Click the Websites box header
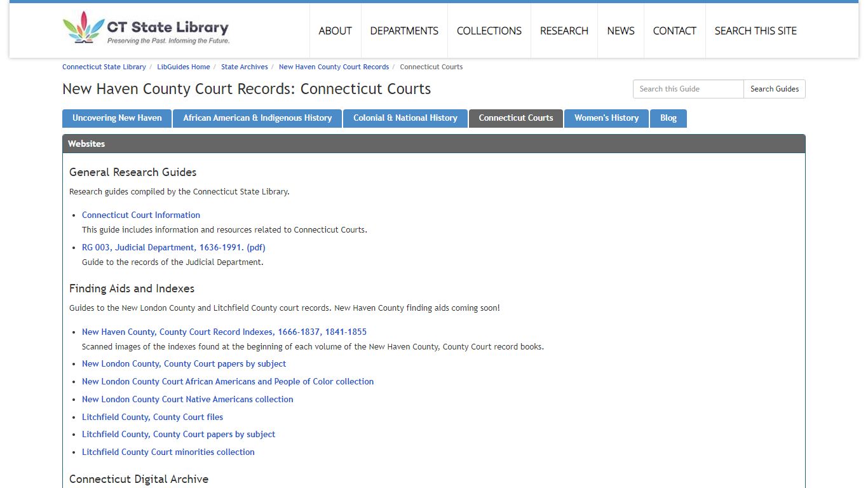This screenshot has height=488, width=868. tap(434, 144)
